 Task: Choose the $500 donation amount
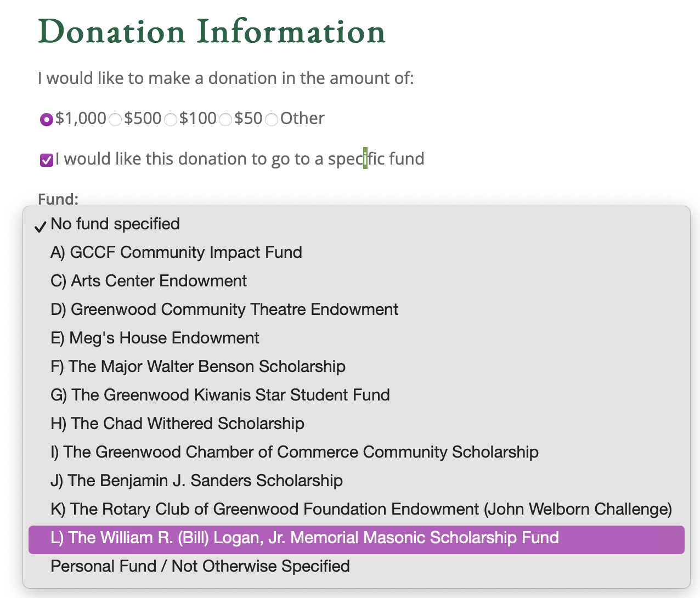pyautogui.click(x=115, y=119)
